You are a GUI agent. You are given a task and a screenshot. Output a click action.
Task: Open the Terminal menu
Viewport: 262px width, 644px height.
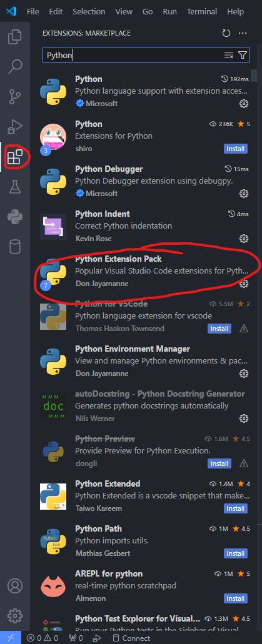[x=202, y=12]
